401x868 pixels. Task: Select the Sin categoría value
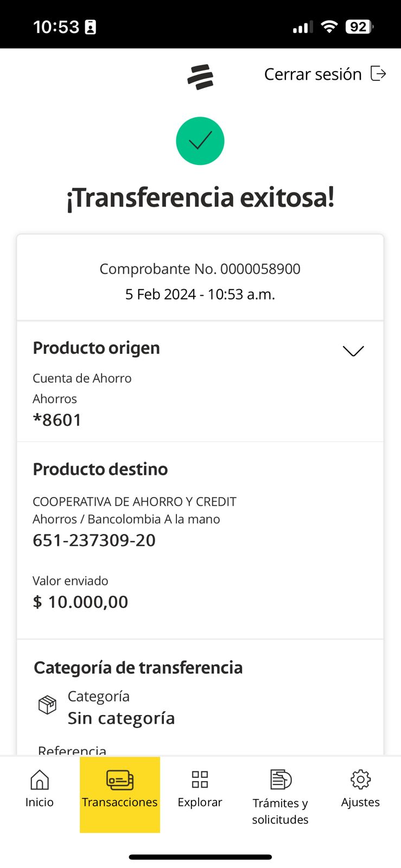click(121, 718)
